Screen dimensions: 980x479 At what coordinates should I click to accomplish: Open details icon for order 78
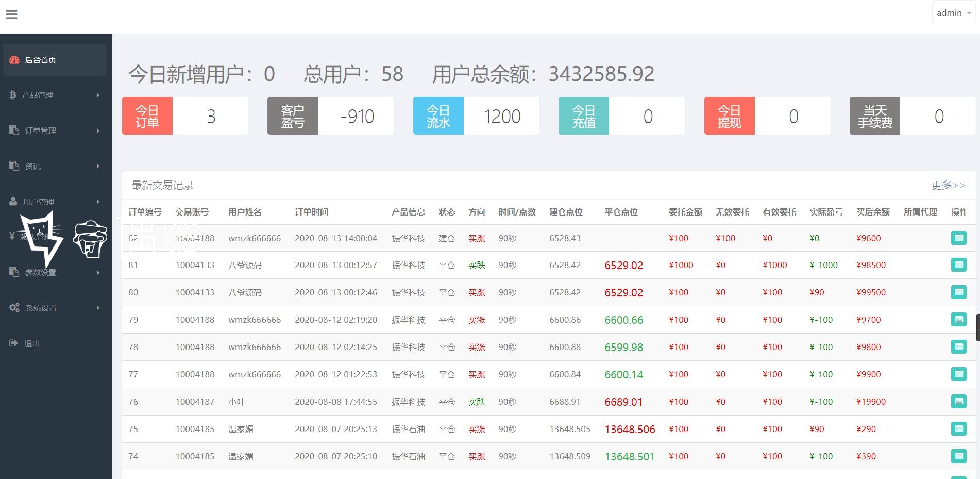coord(959,346)
